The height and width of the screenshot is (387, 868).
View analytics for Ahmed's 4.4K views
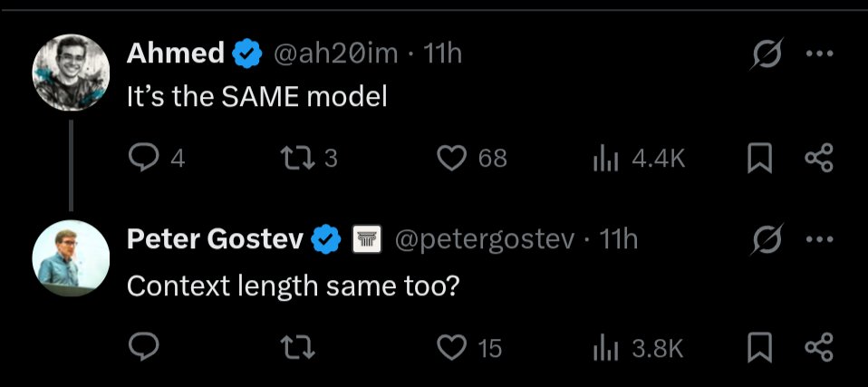(605, 160)
